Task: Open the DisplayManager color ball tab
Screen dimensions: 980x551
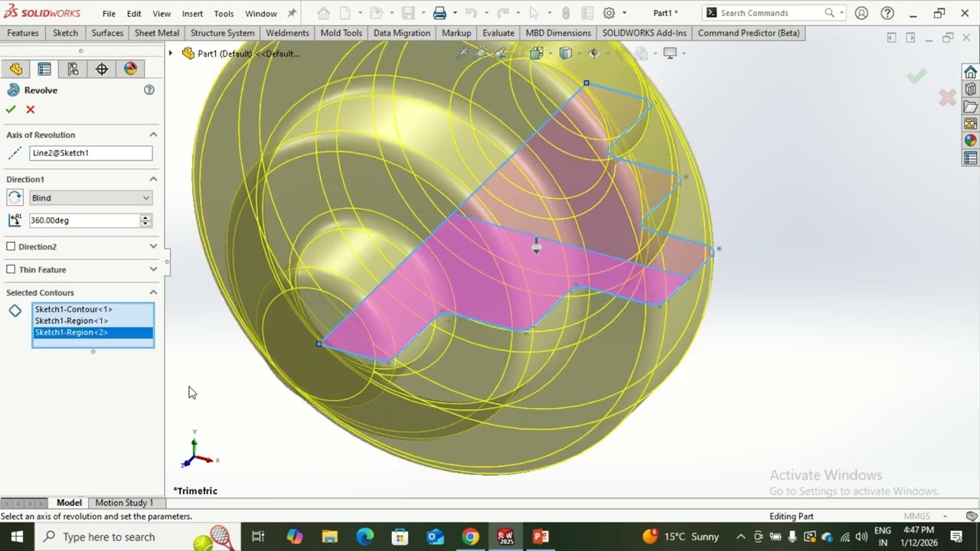Action: (x=130, y=69)
